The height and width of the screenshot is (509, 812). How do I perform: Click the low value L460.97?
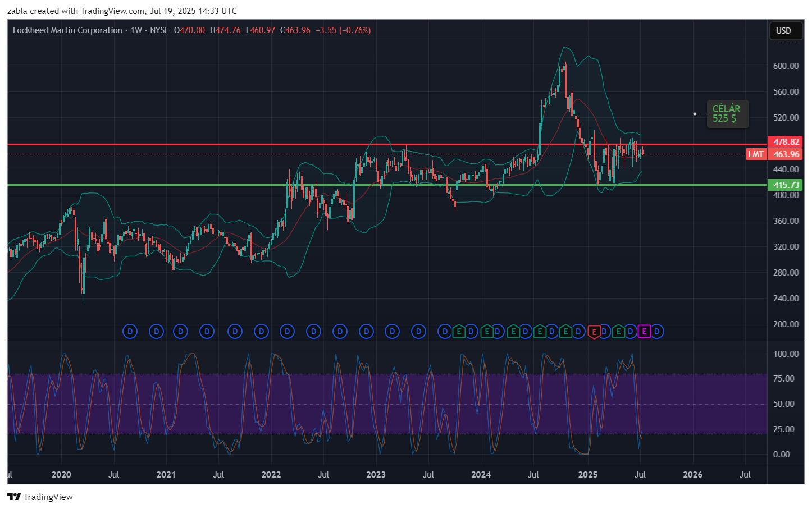coord(261,30)
